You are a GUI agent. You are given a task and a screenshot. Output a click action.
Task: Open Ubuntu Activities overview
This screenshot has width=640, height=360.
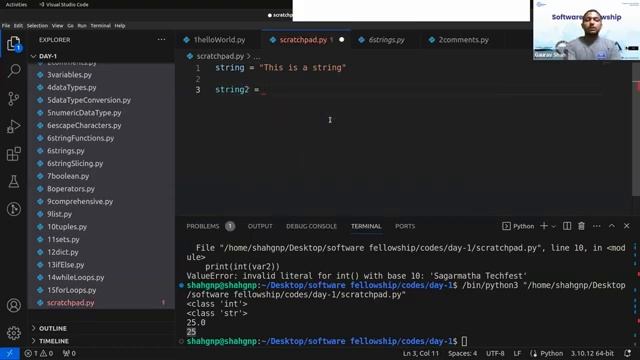[x=16, y=4]
